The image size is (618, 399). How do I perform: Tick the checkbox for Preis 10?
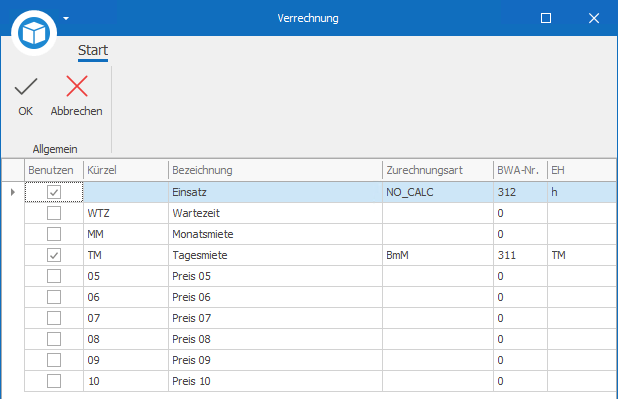point(54,381)
